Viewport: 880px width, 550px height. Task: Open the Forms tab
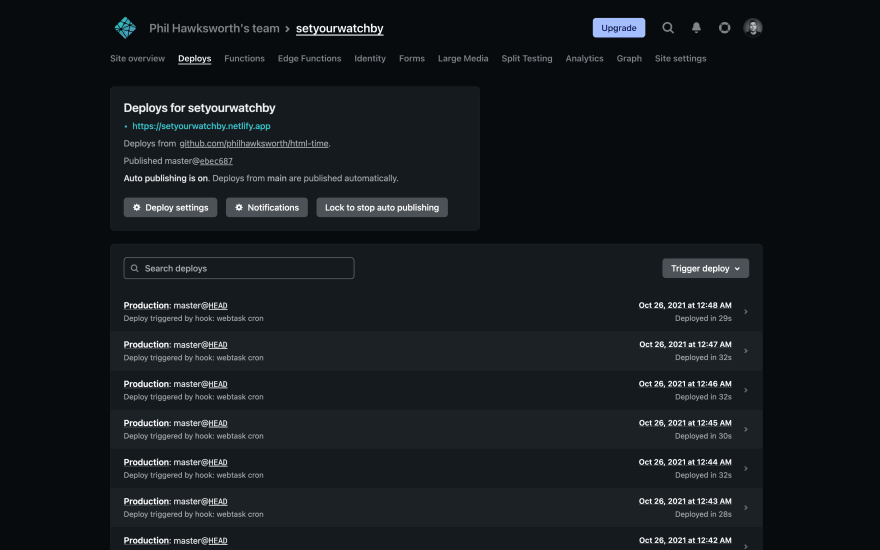coord(412,58)
